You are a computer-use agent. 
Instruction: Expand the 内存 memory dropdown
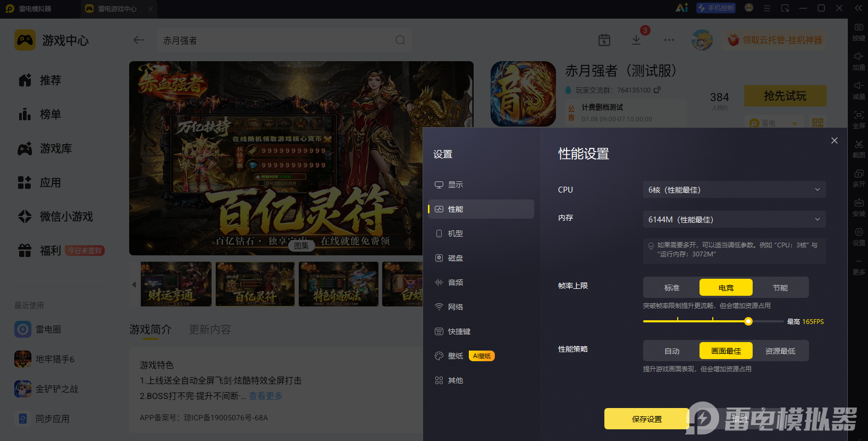pyautogui.click(x=735, y=219)
